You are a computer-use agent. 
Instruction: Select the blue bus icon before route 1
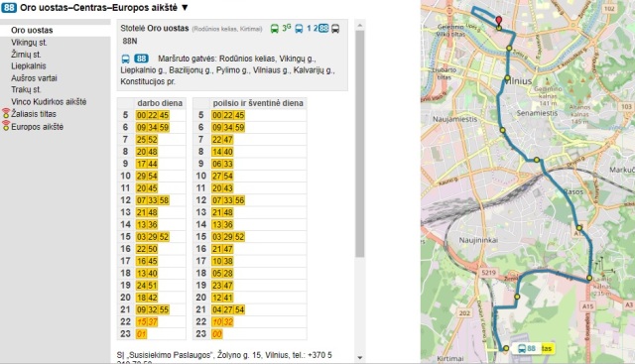(x=299, y=29)
